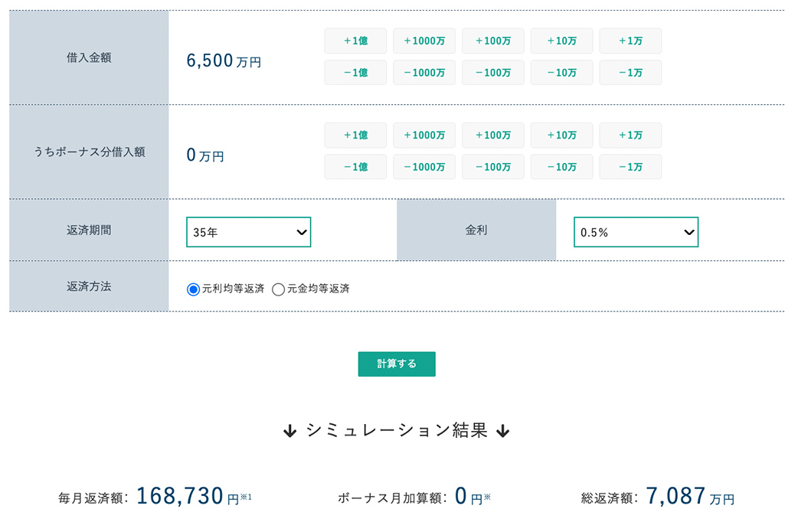Viewport: 795px width, 532px height.
Task: Select 元金均等返済 radio button
Action: 278,289
